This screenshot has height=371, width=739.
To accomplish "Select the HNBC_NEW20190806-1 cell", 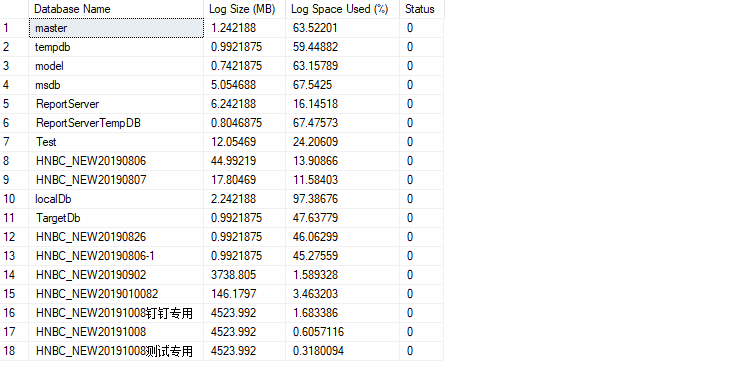I will [116, 256].
